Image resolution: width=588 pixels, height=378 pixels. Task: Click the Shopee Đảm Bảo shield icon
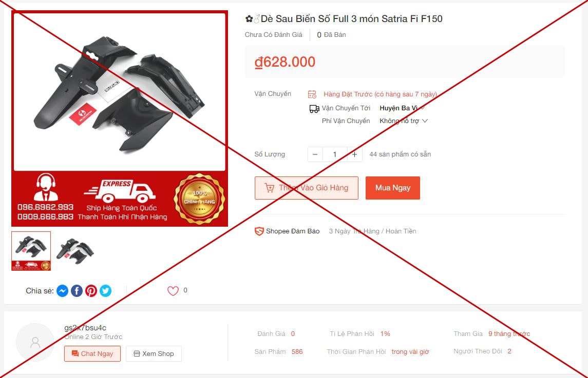(259, 231)
